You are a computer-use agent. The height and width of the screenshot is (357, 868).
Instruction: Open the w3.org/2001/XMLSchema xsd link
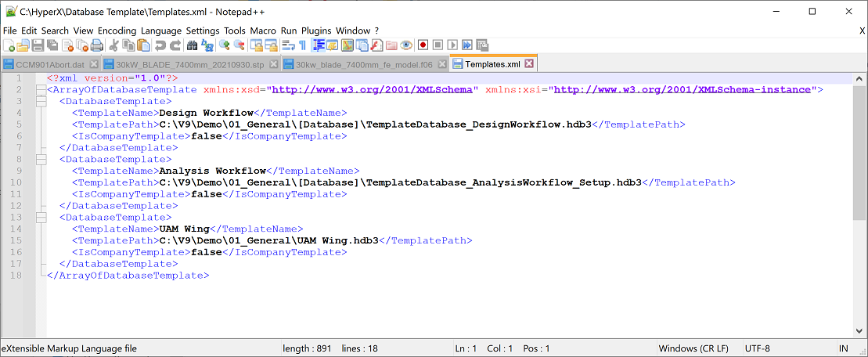372,90
